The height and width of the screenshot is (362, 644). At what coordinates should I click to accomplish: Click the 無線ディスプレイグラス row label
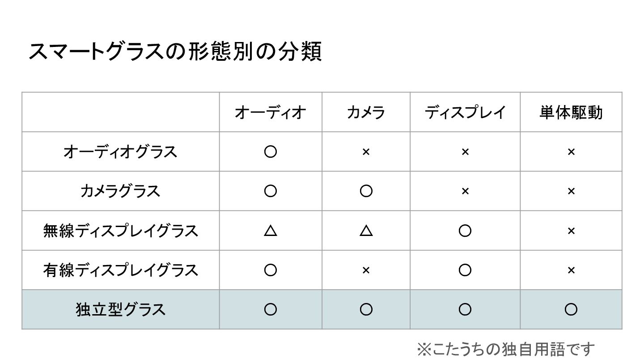tap(120, 231)
